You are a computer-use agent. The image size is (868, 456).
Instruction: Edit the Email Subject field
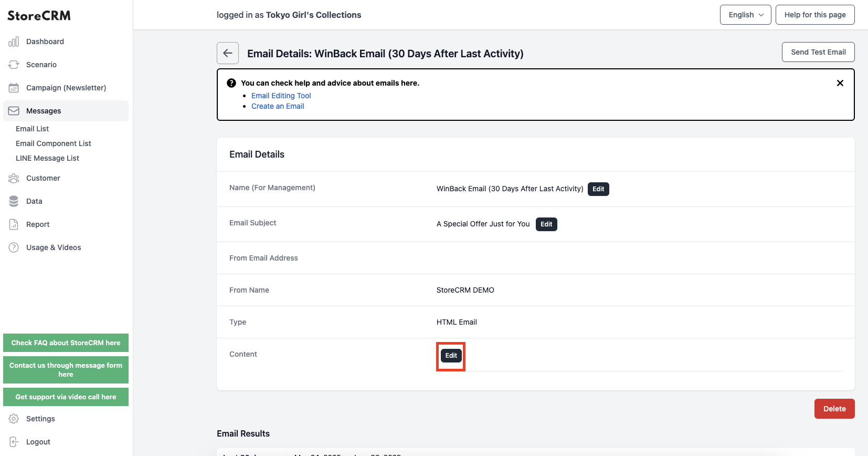point(546,224)
